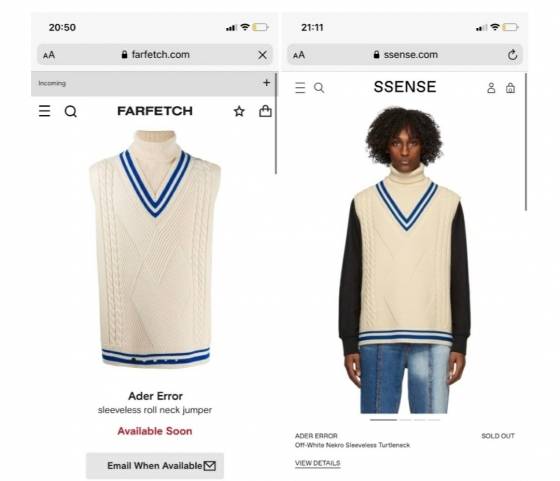Screen dimensions: 560x481
Task: Open the SSENSE hamburger menu
Action: coord(300,88)
